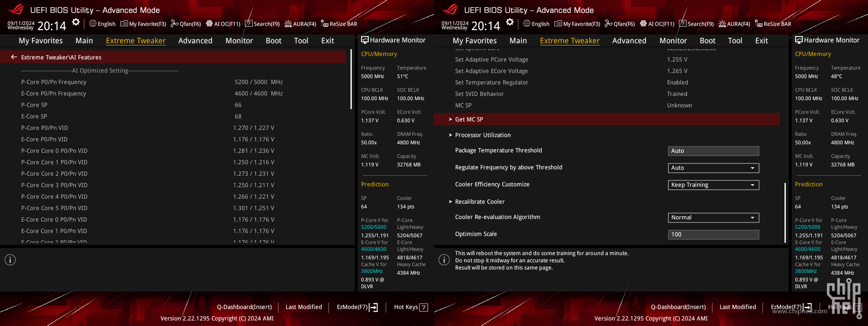Image resolution: width=868 pixels, height=326 pixels.
Task: Open My Favorites tab in right window
Action: pos(475,41)
